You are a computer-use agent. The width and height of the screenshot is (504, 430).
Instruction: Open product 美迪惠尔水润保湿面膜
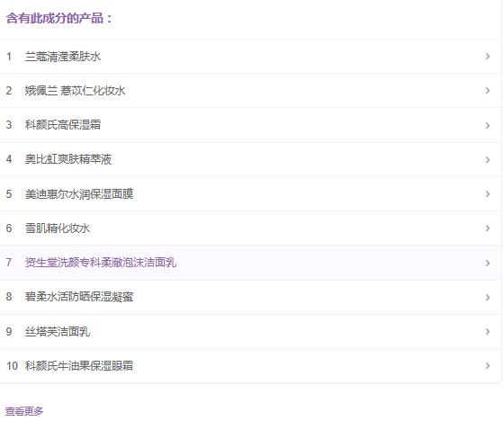[x=79, y=193]
